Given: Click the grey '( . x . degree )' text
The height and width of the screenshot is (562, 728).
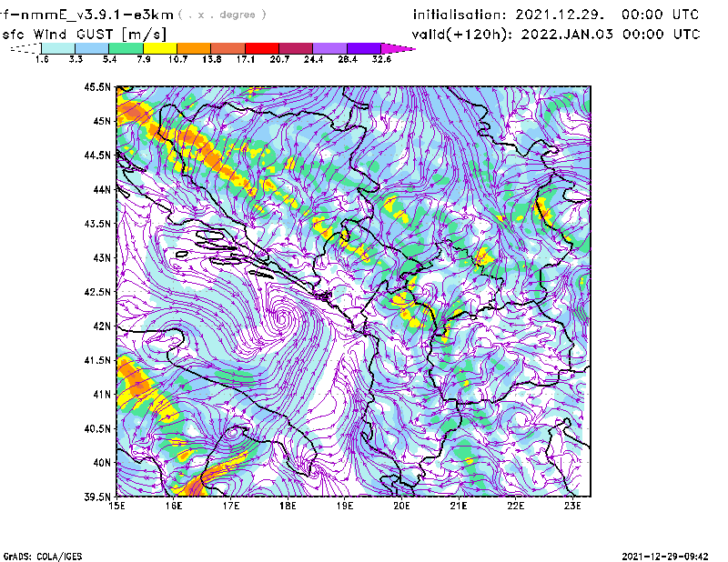Looking at the screenshot, I should (222, 15).
